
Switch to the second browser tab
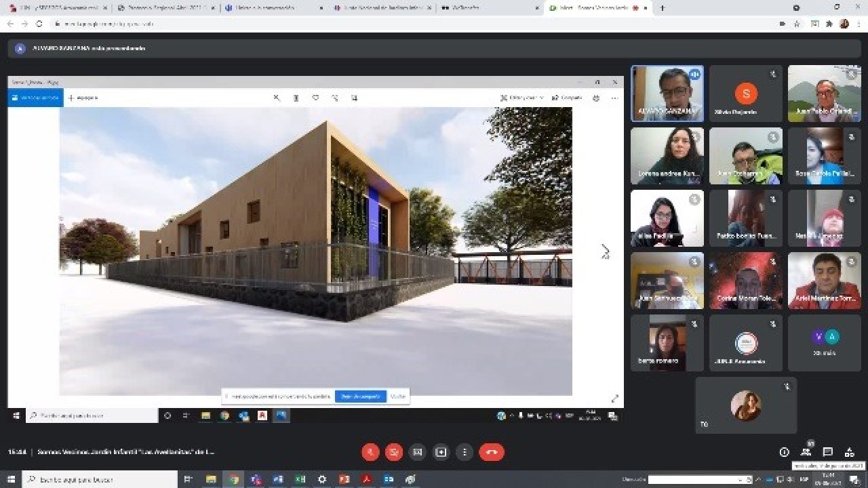point(163,8)
